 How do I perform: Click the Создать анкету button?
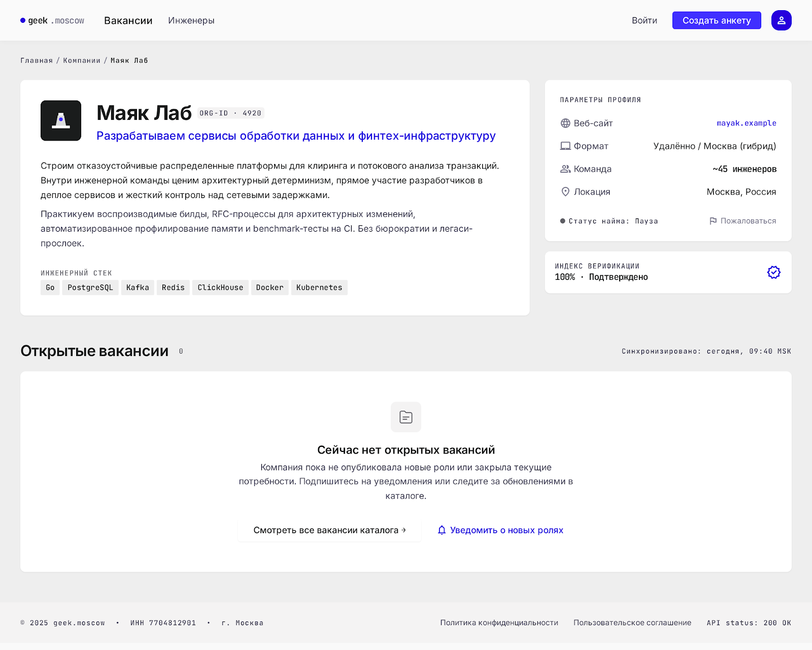pos(717,20)
